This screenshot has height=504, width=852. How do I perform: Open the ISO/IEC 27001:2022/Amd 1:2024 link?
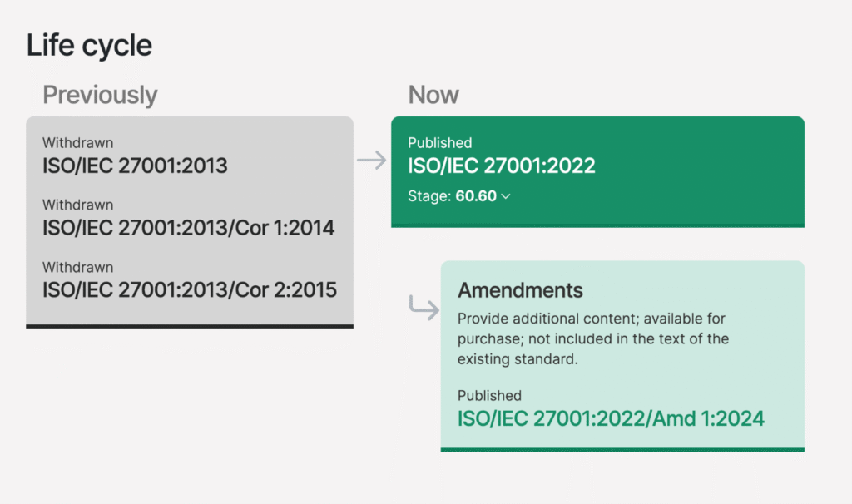610,418
